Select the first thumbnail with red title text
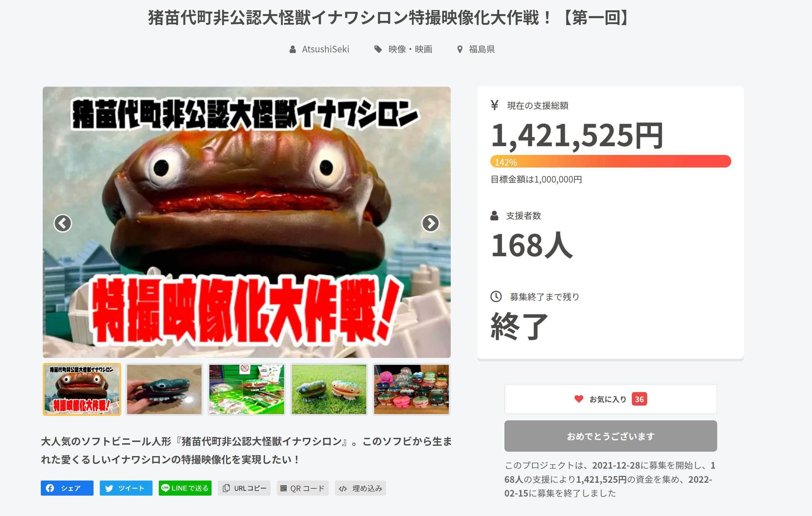The width and height of the screenshot is (812, 516). [82, 389]
